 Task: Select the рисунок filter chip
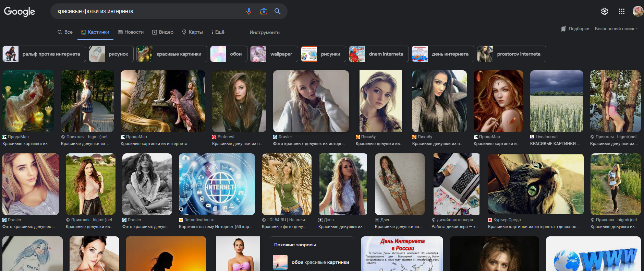(x=111, y=54)
